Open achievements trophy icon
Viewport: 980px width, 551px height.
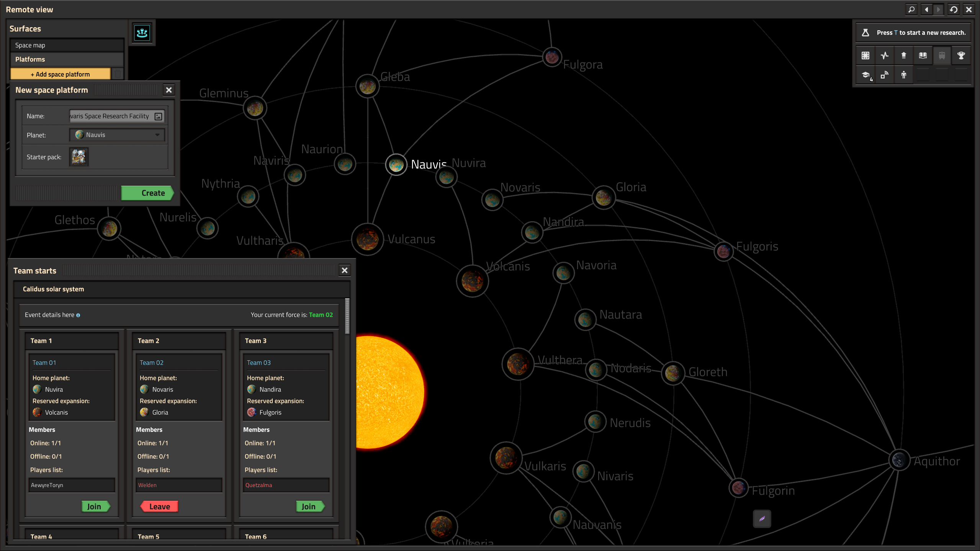click(x=961, y=56)
